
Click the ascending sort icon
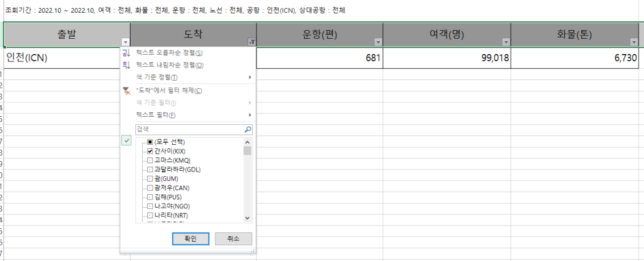coord(126,53)
